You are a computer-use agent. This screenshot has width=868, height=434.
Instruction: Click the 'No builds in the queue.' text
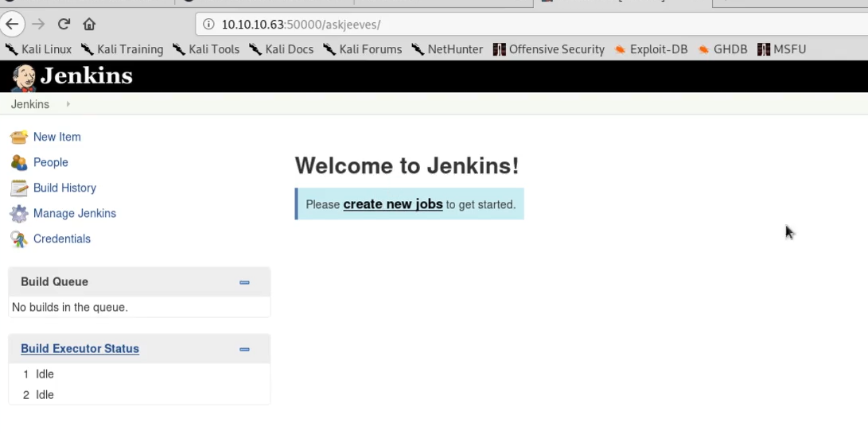pos(70,308)
